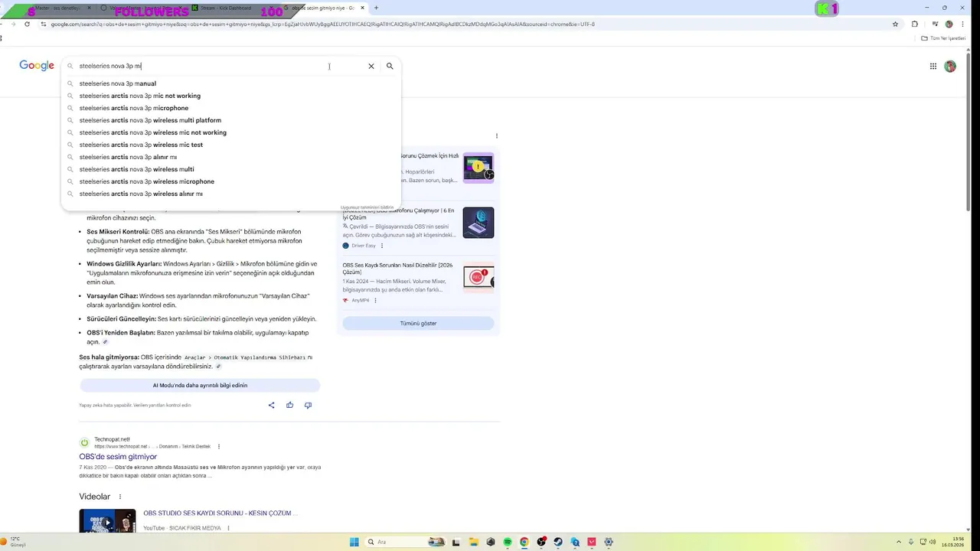Viewport: 980px width, 551px height.
Task: Open File Explorer from the taskbar
Action: pos(474,542)
